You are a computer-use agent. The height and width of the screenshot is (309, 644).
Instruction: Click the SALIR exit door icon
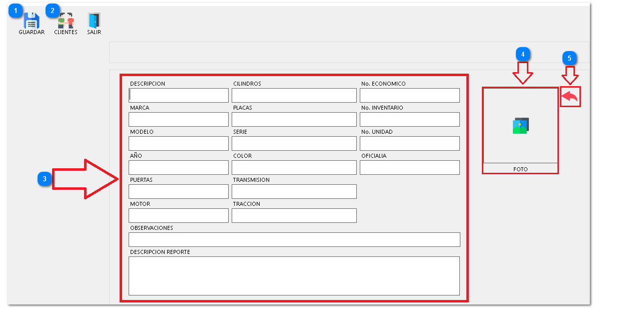(x=94, y=21)
